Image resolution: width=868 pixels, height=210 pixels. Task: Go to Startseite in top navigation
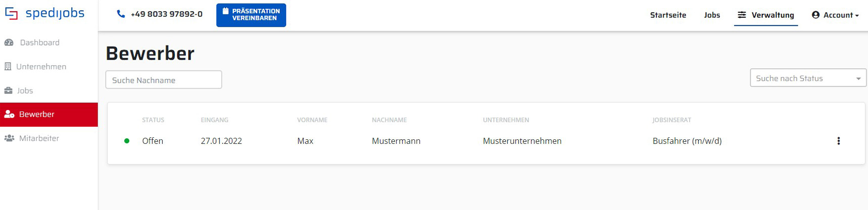point(668,15)
